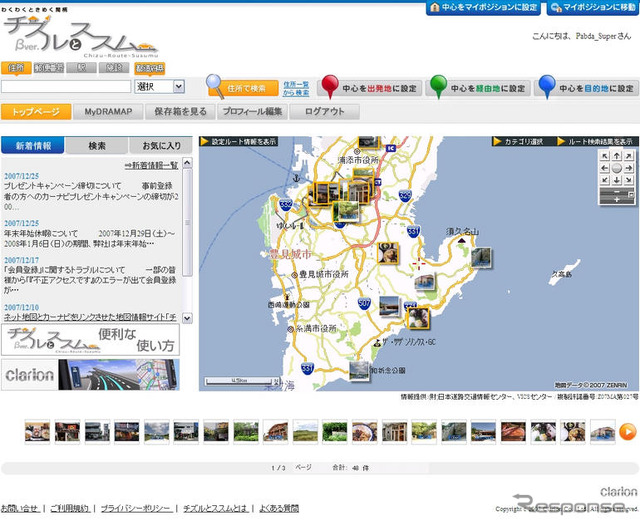The image size is (640, 526).
Task: Open 住所一覧から検索 link
Action: (296, 89)
